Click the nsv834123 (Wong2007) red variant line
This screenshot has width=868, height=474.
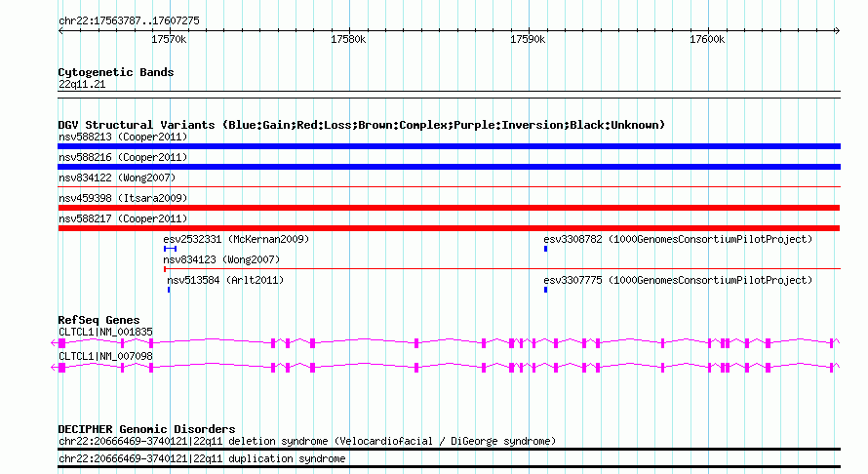[x=502, y=269]
